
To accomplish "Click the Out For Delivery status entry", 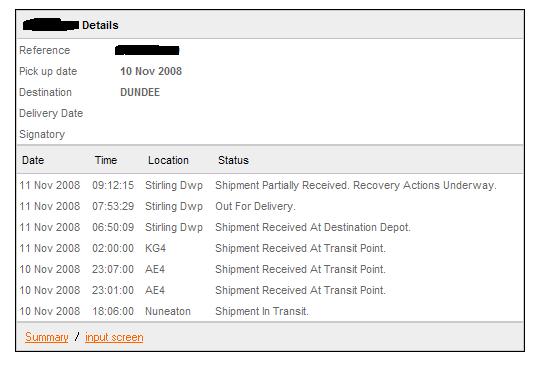I will pos(255,206).
